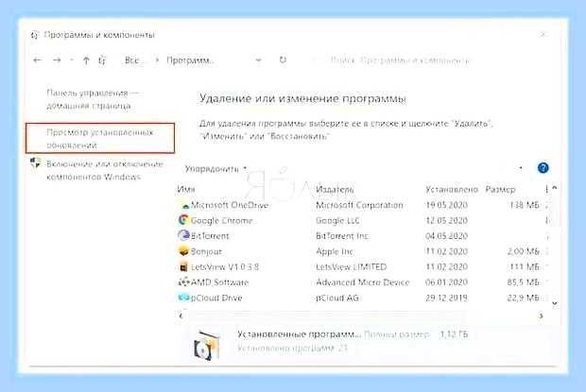
Task: Click publisher Advanced Micro Device
Action: pyautogui.click(x=363, y=282)
